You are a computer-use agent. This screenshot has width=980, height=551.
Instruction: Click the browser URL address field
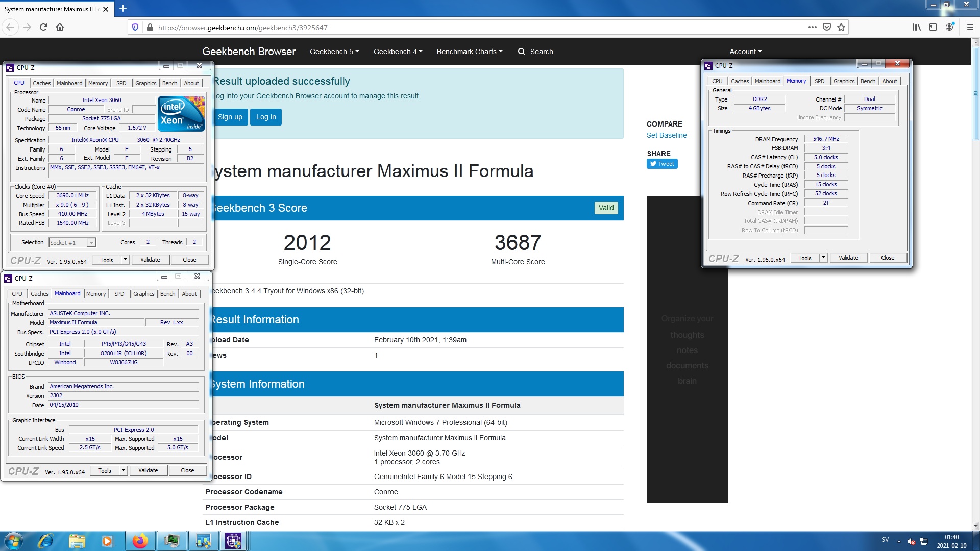coord(480,28)
